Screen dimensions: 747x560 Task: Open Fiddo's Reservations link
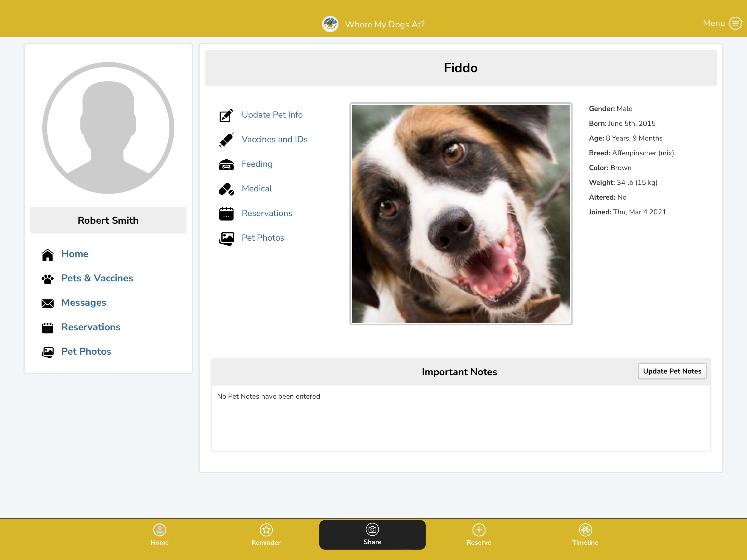(267, 213)
